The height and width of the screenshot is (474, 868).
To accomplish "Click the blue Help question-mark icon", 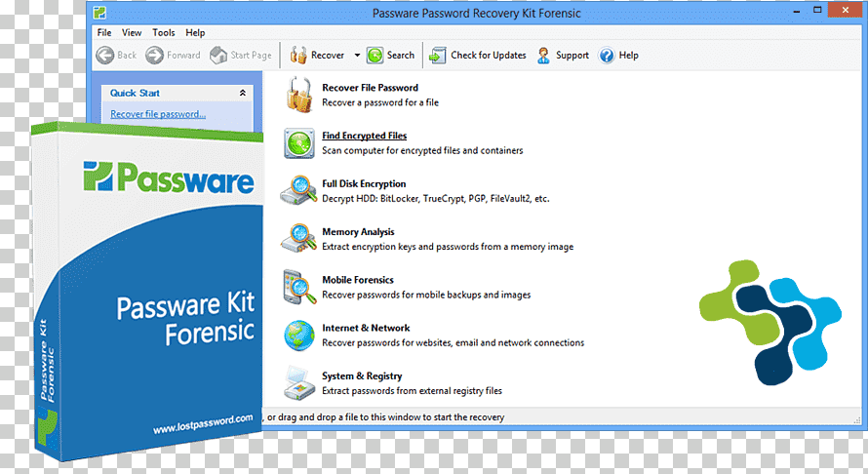I will coord(607,56).
